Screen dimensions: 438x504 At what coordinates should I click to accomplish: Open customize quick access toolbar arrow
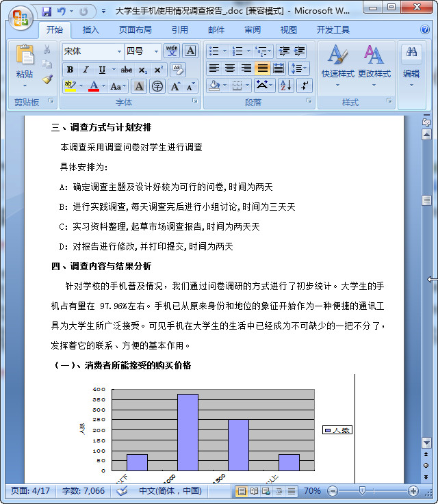[103, 11]
